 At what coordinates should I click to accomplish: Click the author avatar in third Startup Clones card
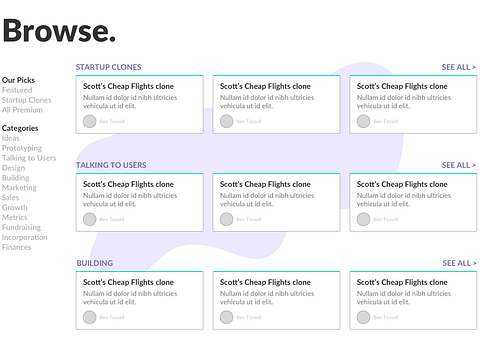point(363,121)
